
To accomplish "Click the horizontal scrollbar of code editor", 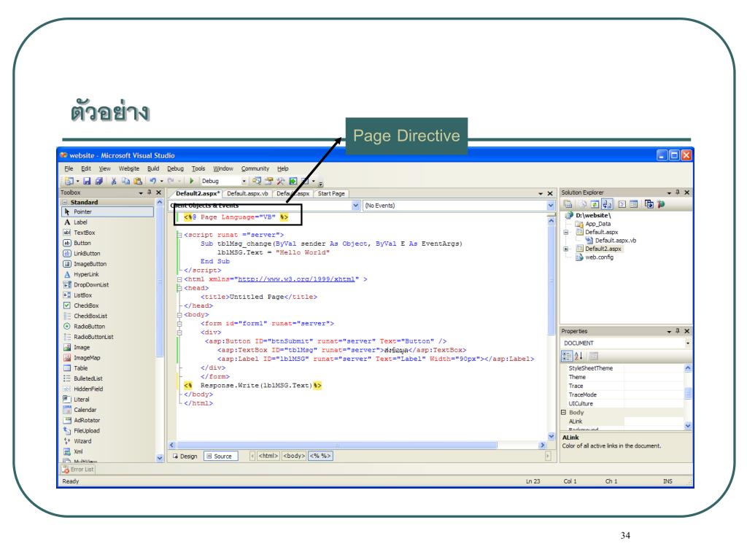I will coord(337,446).
